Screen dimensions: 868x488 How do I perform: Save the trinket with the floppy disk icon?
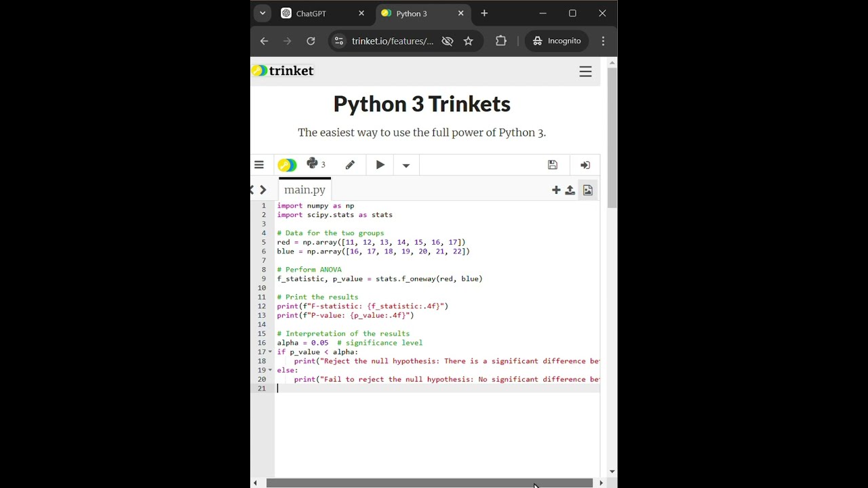click(x=553, y=165)
